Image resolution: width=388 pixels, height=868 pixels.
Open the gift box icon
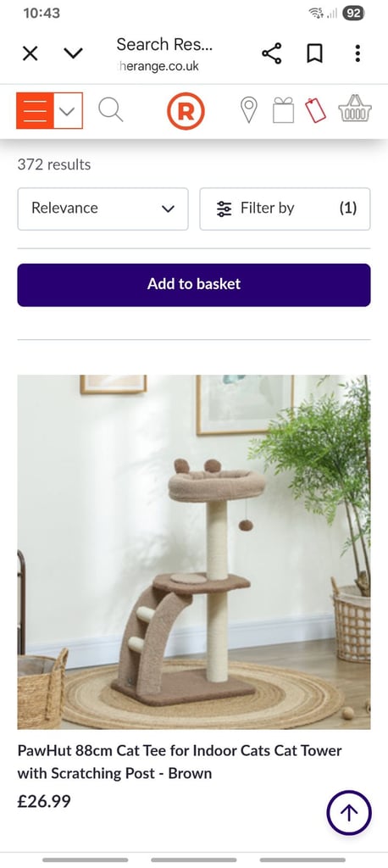(283, 109)
